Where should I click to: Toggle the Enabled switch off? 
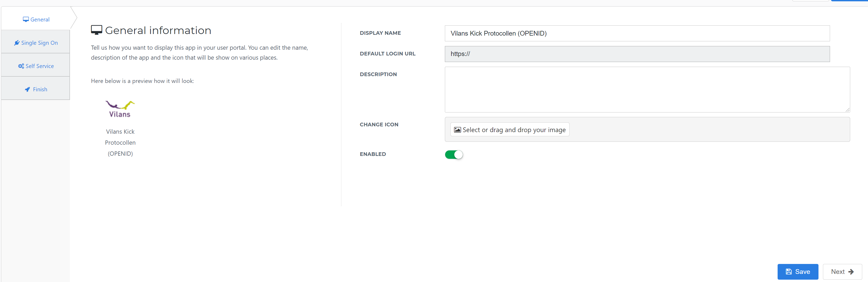pyautogui.click(x=454, y=154)
